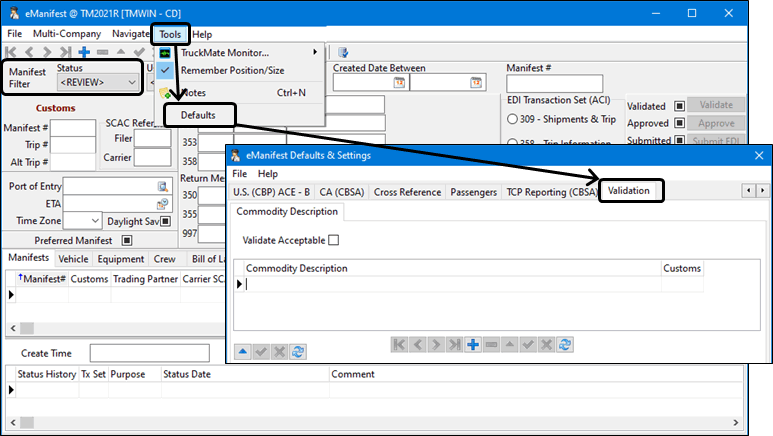Go to last record in eManifest toolbar
The width and height of the screenshot is (773, 436).
tap(65, 52)
